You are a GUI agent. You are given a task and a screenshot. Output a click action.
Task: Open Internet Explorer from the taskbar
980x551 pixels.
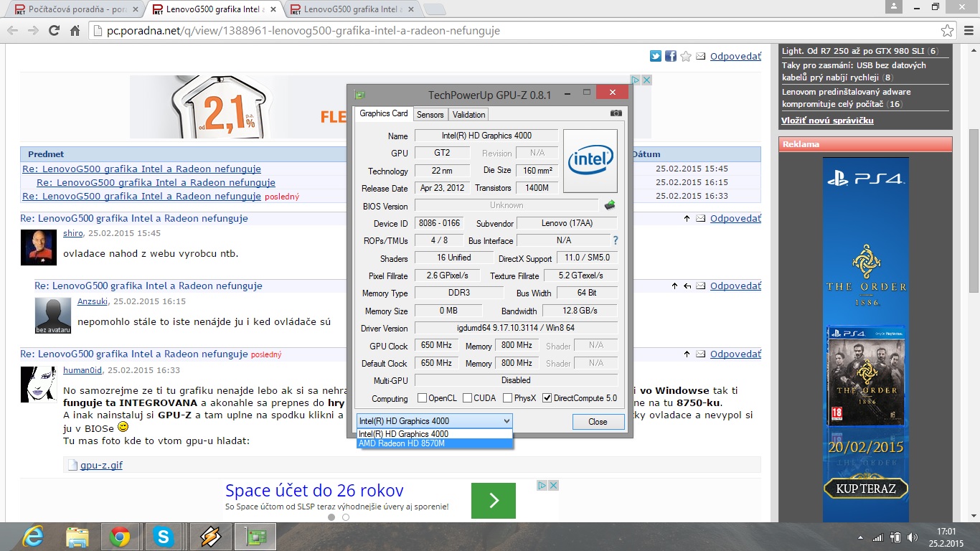pyautogui.click(x=33, y=536)
